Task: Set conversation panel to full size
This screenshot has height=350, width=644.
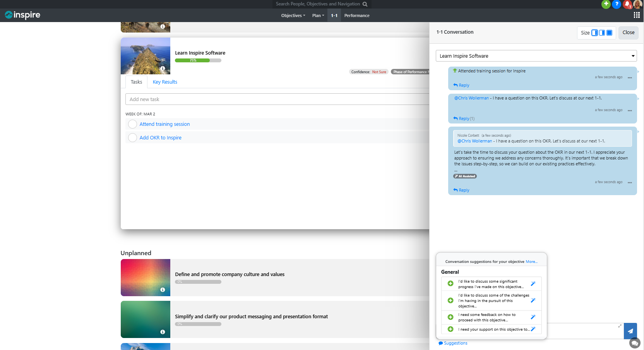Action: (x=609, y=33)
